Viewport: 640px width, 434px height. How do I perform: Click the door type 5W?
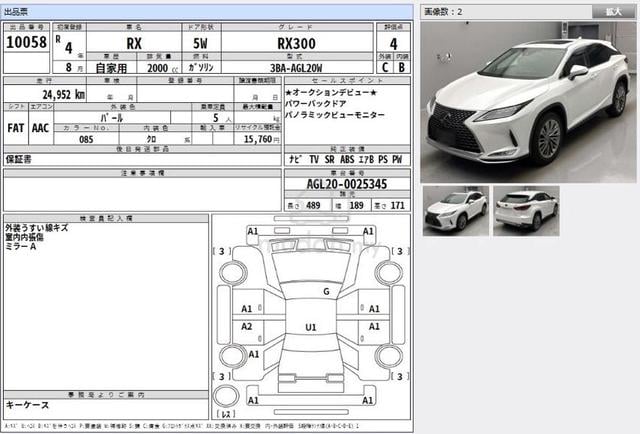pyautogui.click(x=200, y=44)
